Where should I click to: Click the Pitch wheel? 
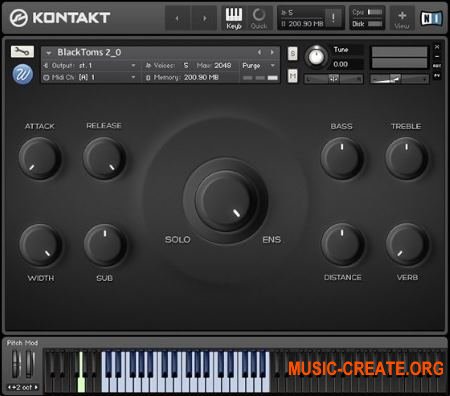pos(16,364)
